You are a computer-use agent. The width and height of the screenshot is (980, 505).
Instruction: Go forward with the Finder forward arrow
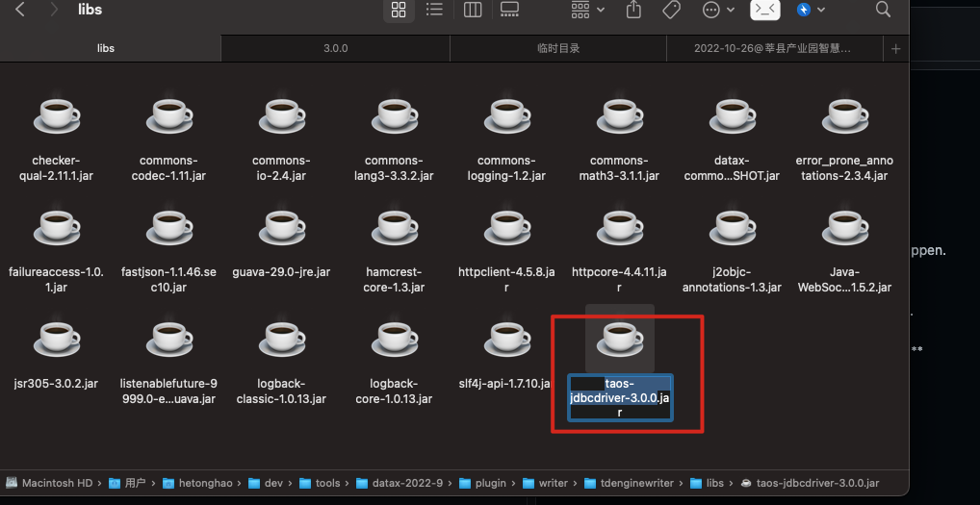pyautogui.click(x=54, y=10)
